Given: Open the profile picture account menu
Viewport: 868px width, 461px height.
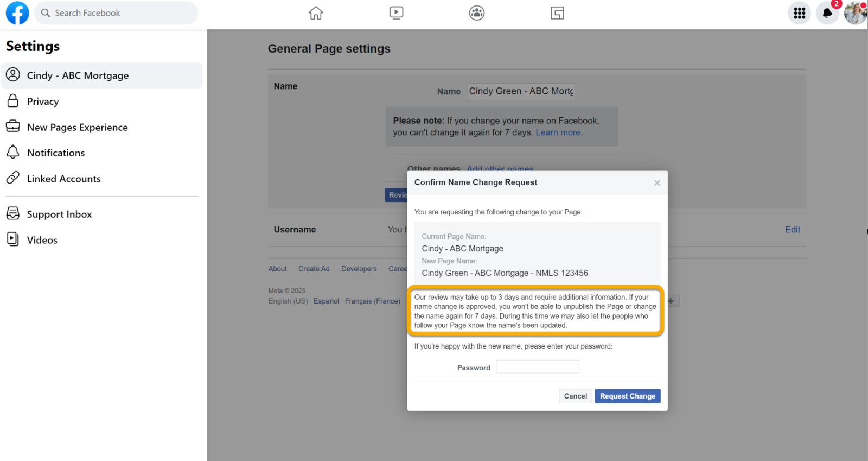Looking at the screenshot, I should 855,13.
